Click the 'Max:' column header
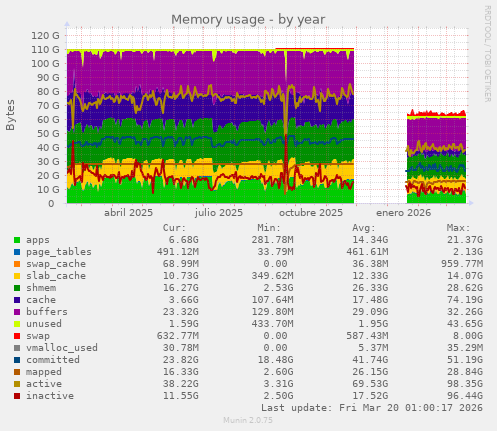497x431 pixels. 458,228
